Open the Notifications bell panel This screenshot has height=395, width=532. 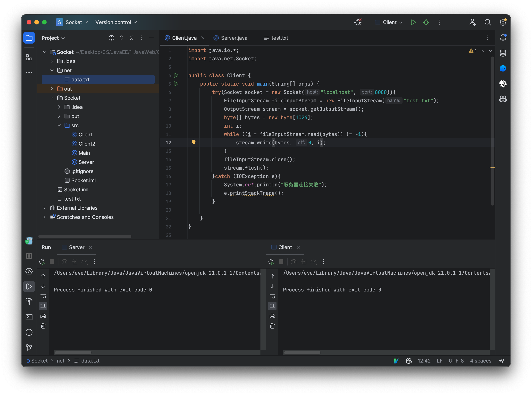(x=503, y=38)
